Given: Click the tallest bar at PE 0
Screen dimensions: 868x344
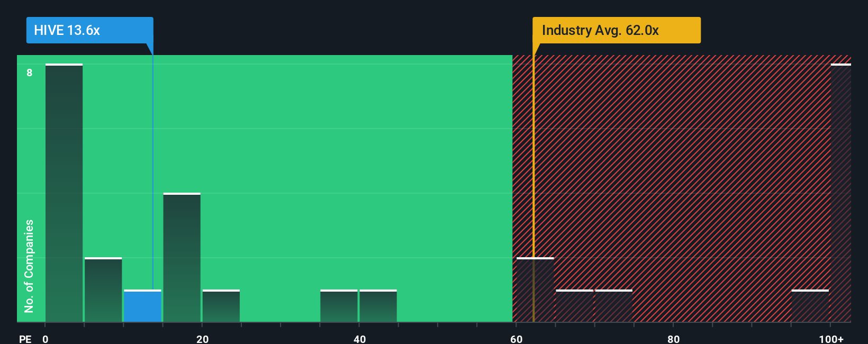Looking at the screenshot, I should [x=64, y=193].
